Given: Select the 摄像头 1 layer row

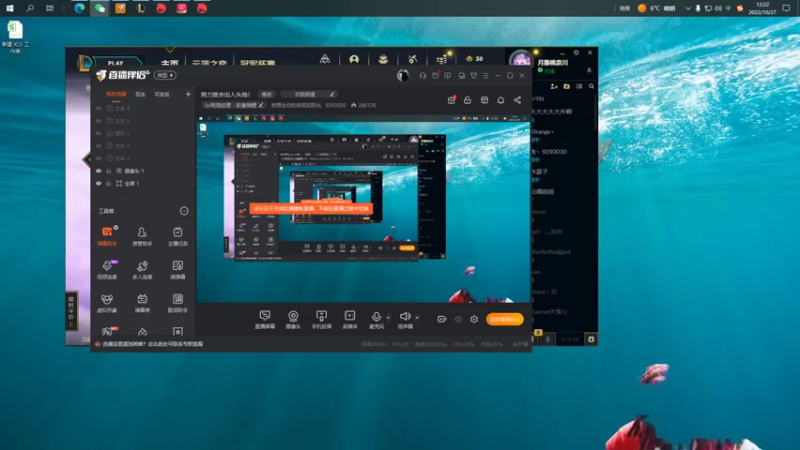Looking at the screenshot, I should pyautogui.click(x=142, y=171).
